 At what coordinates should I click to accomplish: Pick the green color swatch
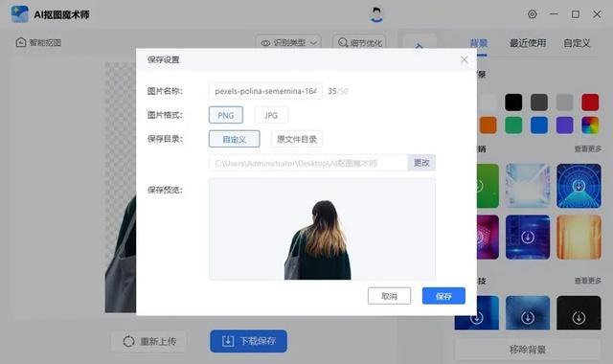(x=513, y=125)
